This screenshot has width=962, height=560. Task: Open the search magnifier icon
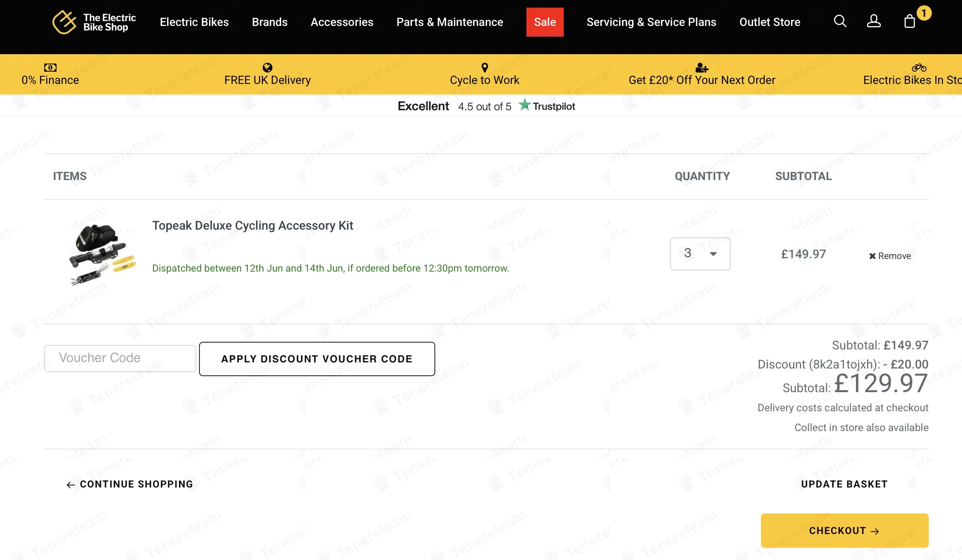tap(840, 21)
